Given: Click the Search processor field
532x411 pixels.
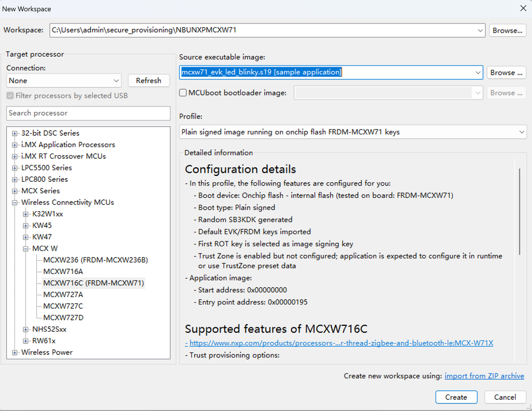Looking at the screenshot, I should [x=88, y=113].
